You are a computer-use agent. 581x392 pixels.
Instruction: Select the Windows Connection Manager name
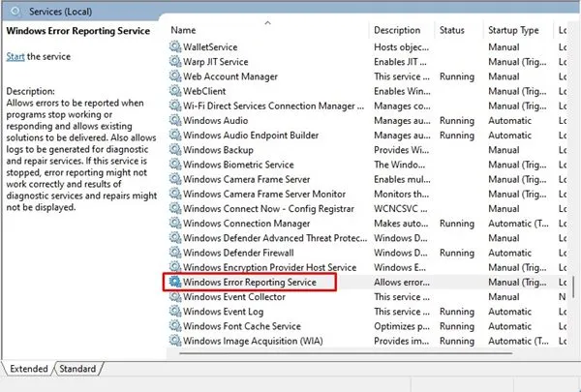click(x=246, y=223)
